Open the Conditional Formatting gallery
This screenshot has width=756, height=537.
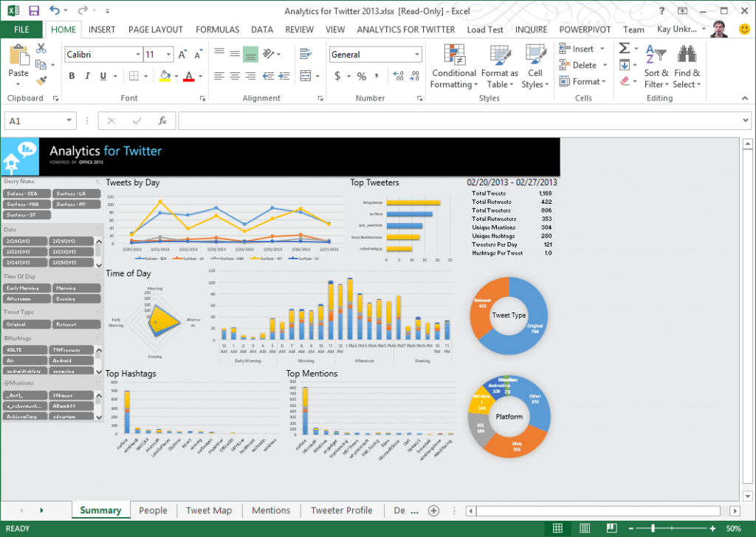(x=453, y=66)
